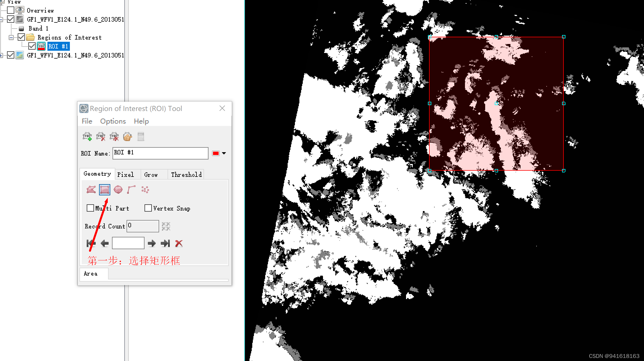
Task: Click the ROI Name text field
Action: (160, 153)
